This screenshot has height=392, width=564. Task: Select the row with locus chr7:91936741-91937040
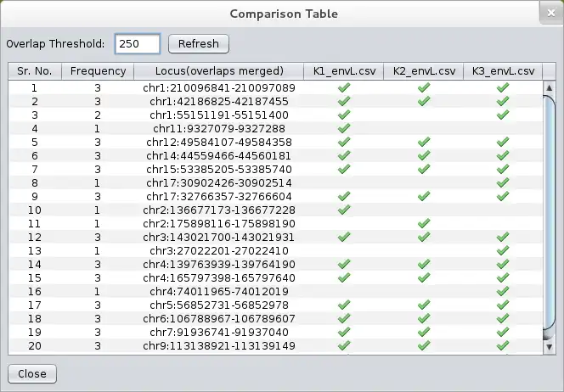pyautogui.click(x=220, y=332)
